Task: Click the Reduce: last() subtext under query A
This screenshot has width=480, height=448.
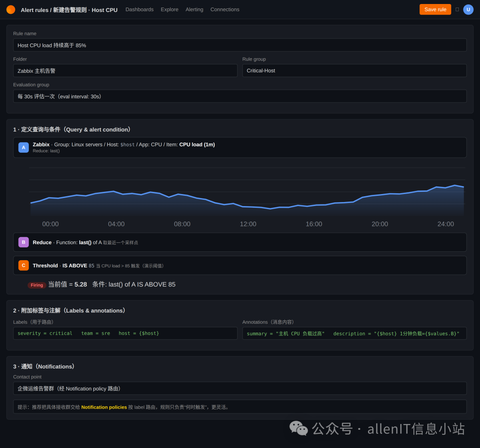Action: (46, 151)
